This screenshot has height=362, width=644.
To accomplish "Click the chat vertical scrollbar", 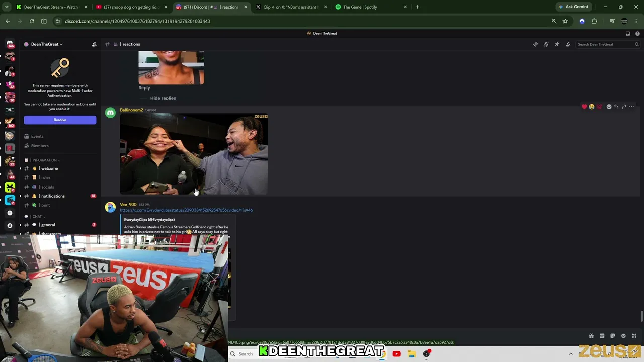I will 641,317.
